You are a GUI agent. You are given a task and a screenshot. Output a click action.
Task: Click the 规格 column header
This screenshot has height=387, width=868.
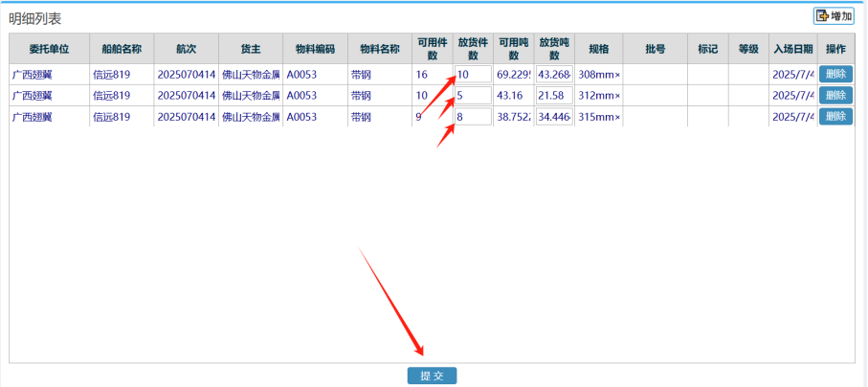(598, 49)
